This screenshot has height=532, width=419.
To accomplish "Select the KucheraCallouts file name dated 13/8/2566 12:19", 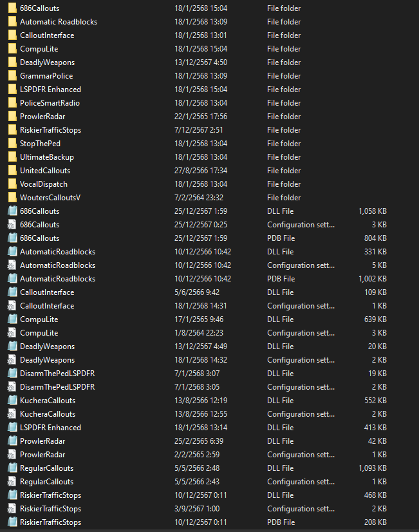I will coord(48,401).
